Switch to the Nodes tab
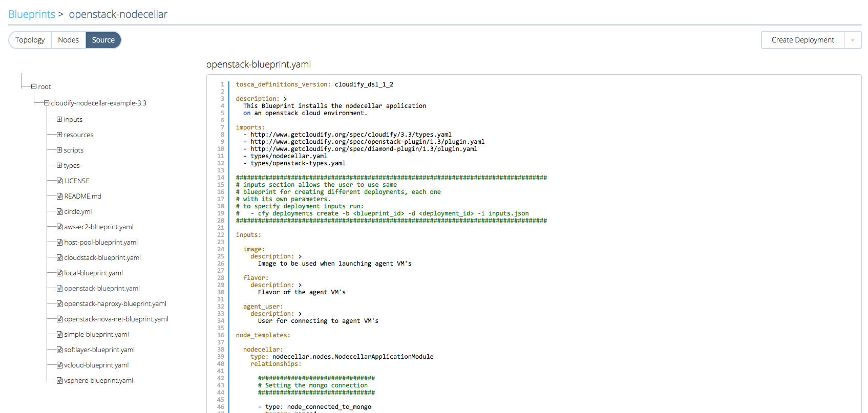 pyautogui.click(x=68, y=40)
